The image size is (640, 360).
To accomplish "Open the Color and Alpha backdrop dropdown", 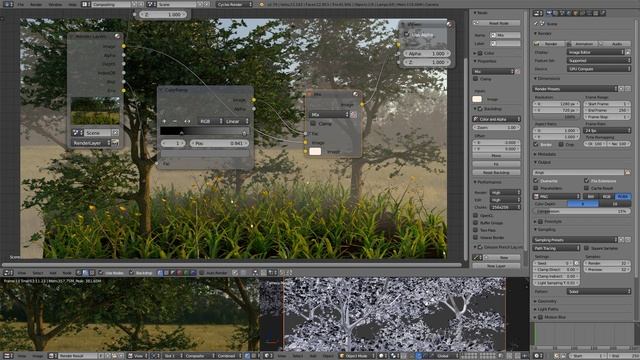I will tap(496, 119).
